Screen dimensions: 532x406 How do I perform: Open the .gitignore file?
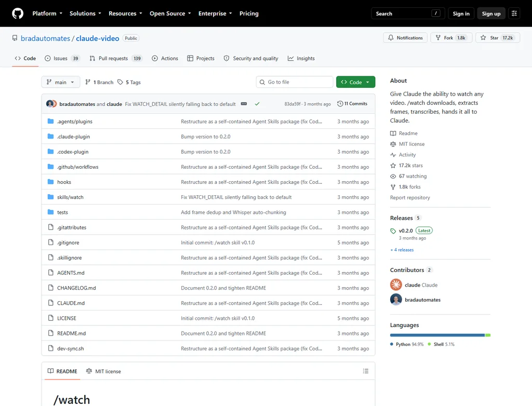(68, 242)
